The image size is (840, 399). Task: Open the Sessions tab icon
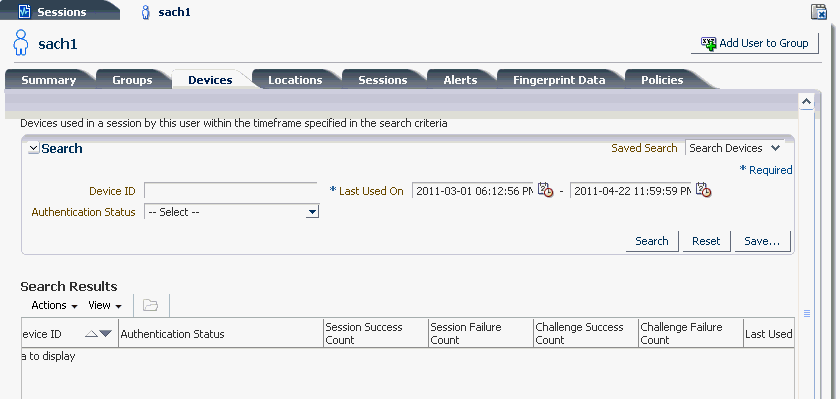pyautogui.click(x=24, y=12)
